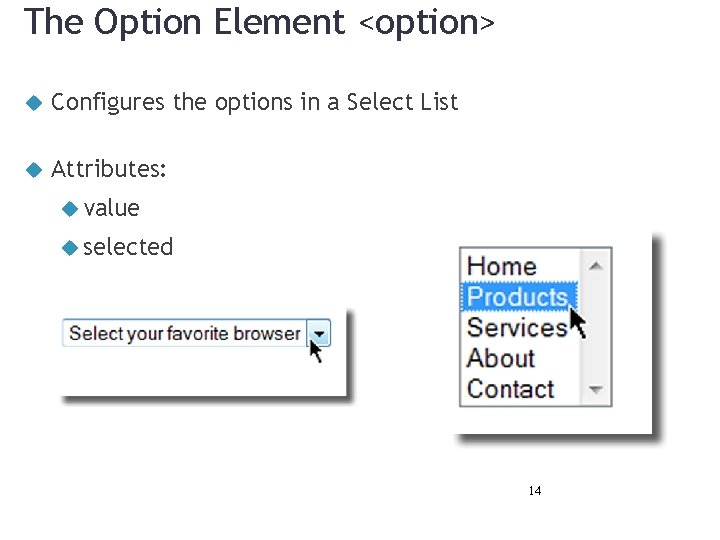Select the highlighted Products option
The image size is (720, 540).
point(517,297)
